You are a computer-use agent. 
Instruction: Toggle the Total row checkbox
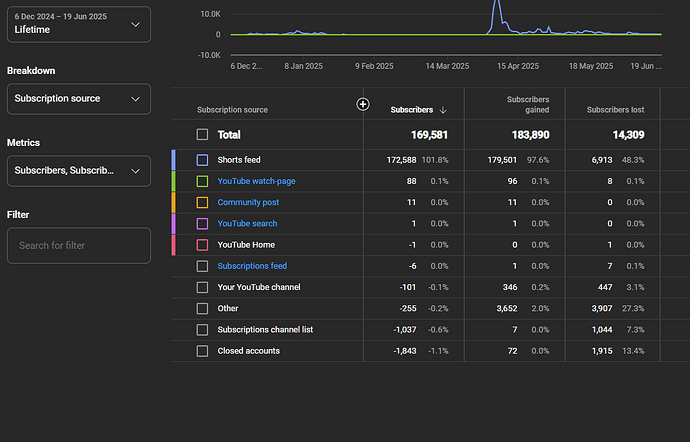point(203,134)
